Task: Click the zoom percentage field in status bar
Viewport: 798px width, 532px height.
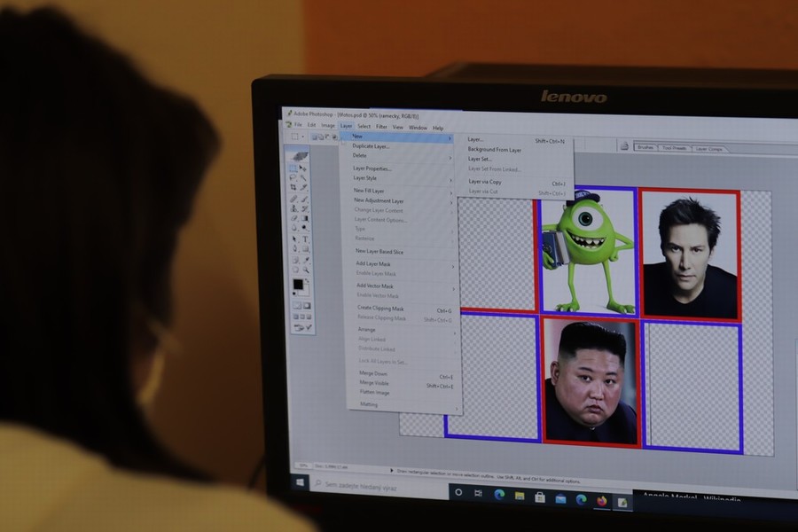Action: tap(304, 465)
